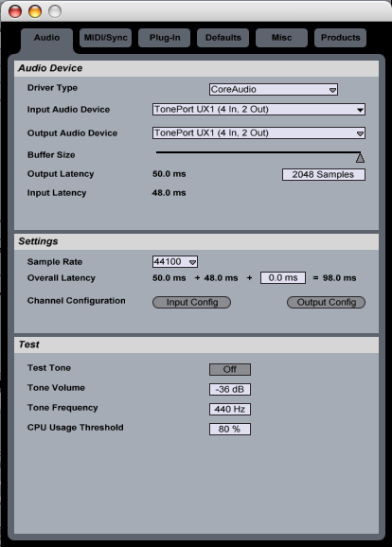392x547 pixels.
Task: Click the Tone Volume -36 dB field
Action: (x=230, y=389)
